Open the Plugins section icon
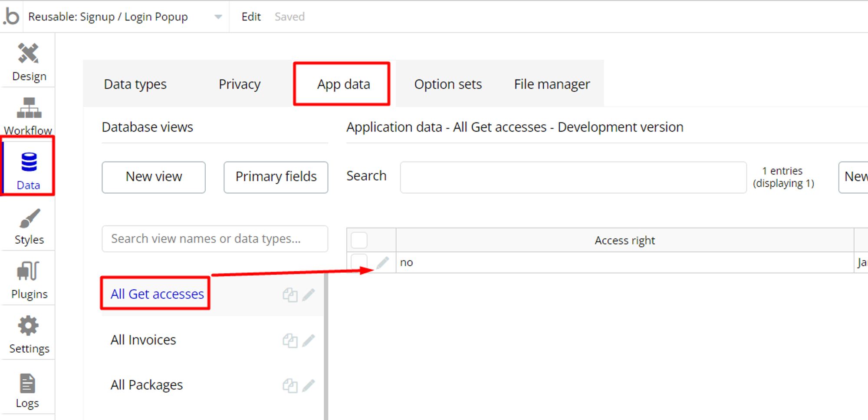The width and height of the screenshot is (868, 420). 29,271
